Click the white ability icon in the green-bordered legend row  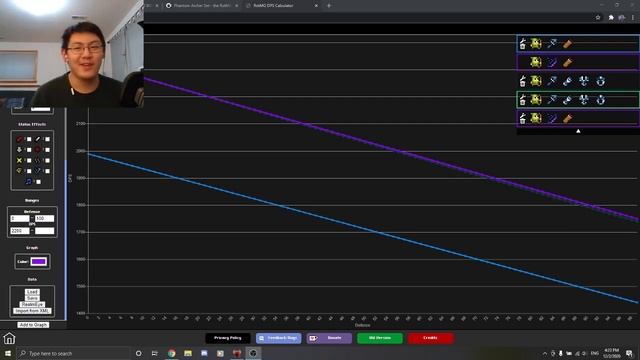(567, 100)
